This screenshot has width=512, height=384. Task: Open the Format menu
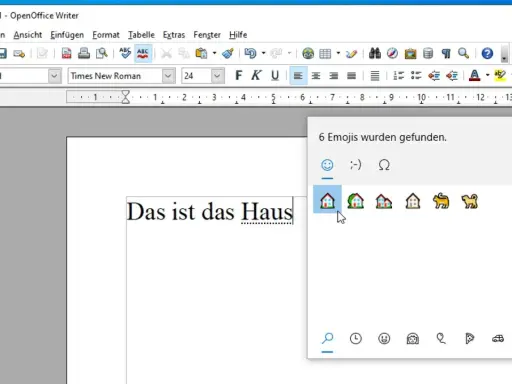[x=106, y=35]
